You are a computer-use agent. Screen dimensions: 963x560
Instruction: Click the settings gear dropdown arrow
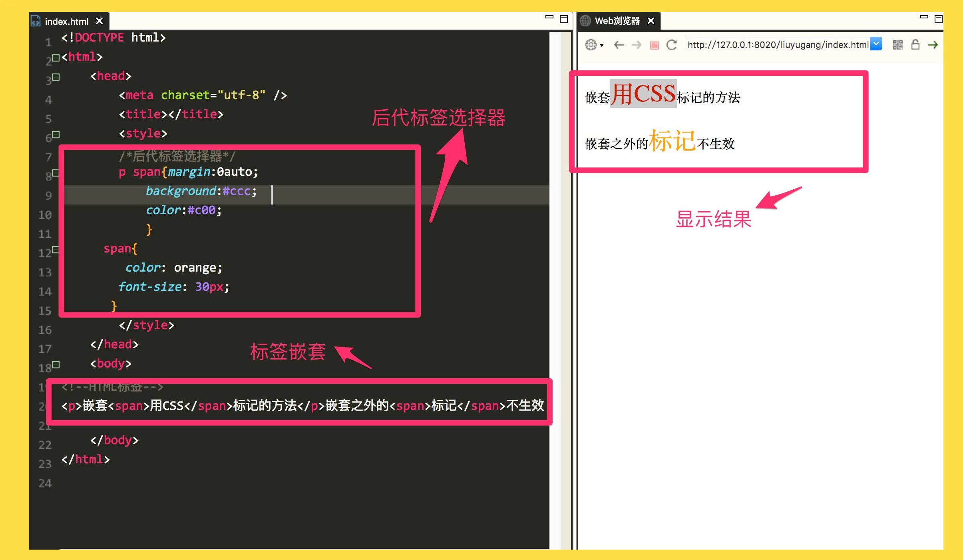tap(602, 45)
